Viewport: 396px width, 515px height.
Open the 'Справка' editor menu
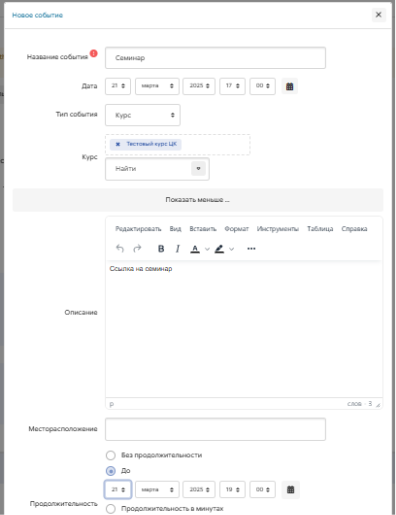[x=354, y=229]
